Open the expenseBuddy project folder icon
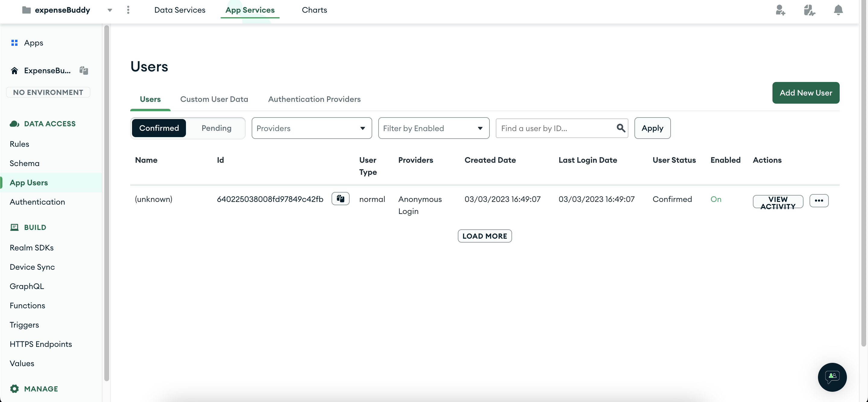The width and height of the screenshot is (868, 402). tap(26, 10)
